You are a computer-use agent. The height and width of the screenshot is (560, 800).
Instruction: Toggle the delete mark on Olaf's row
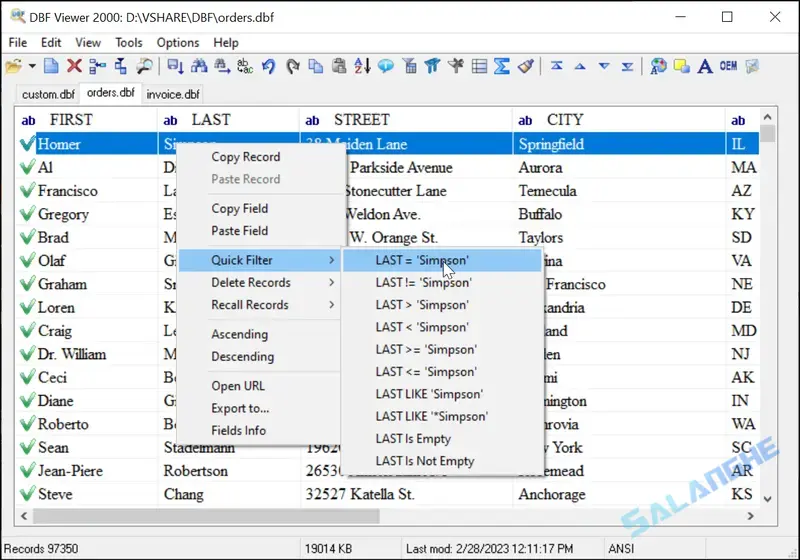point(27,261)
